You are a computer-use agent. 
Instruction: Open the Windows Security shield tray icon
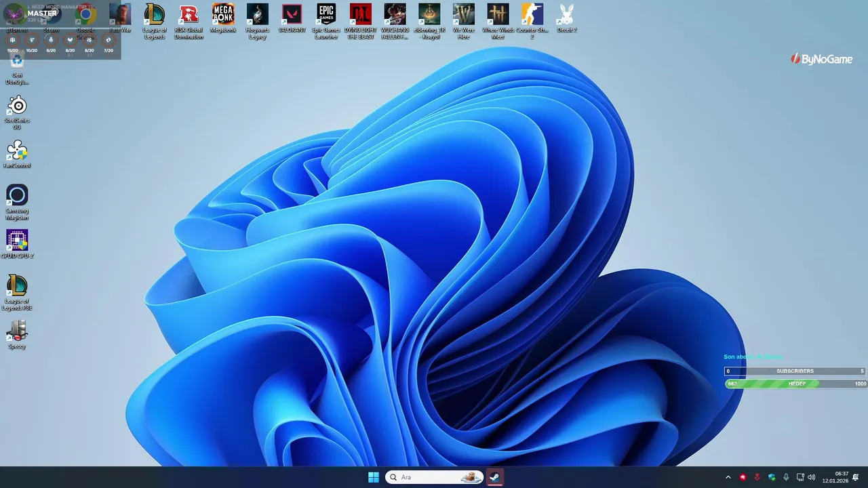coord(772,477)
